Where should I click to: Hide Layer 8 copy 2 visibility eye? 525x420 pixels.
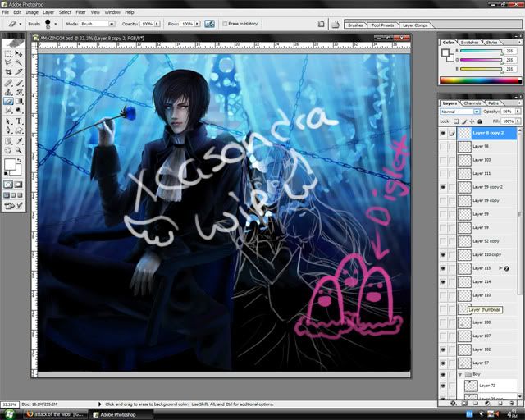pyautogui.click(x=443, y=134)
